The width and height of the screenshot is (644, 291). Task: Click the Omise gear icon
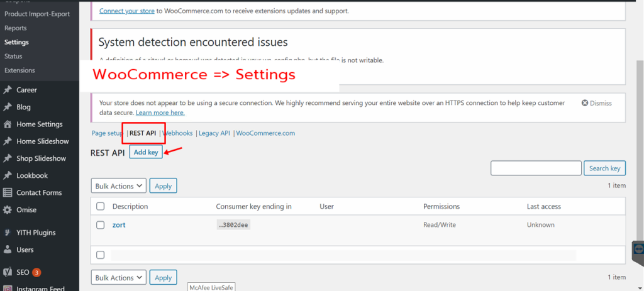8,210
